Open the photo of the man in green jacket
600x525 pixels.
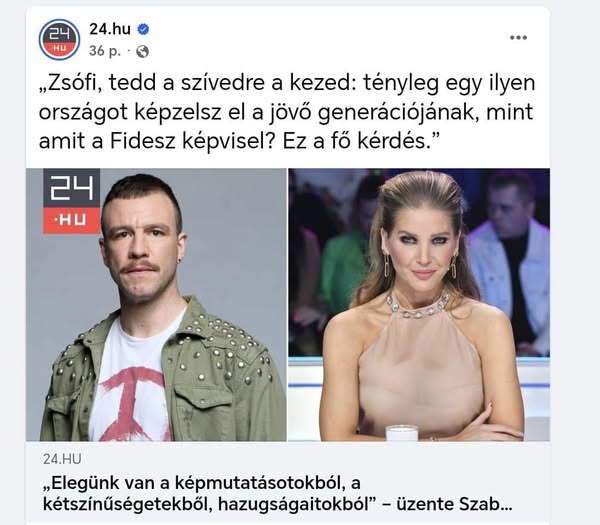(156, 305)
